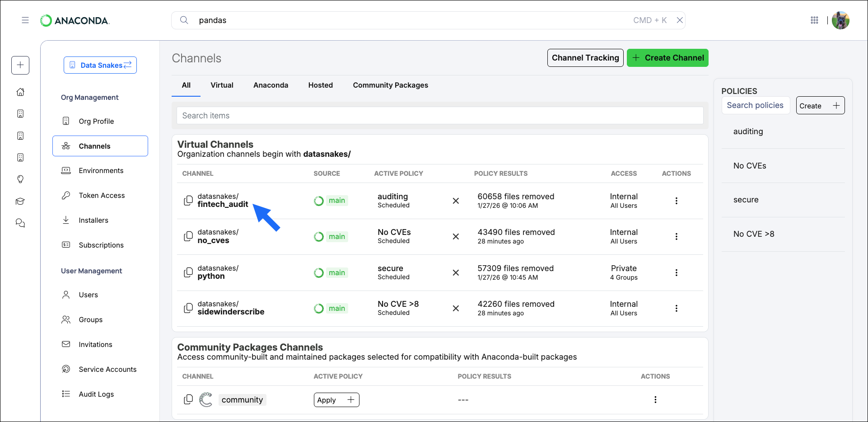Select the Token Access key icon
Image resolution: width=868 pixels, height=422 pixels.
(66, 195)
